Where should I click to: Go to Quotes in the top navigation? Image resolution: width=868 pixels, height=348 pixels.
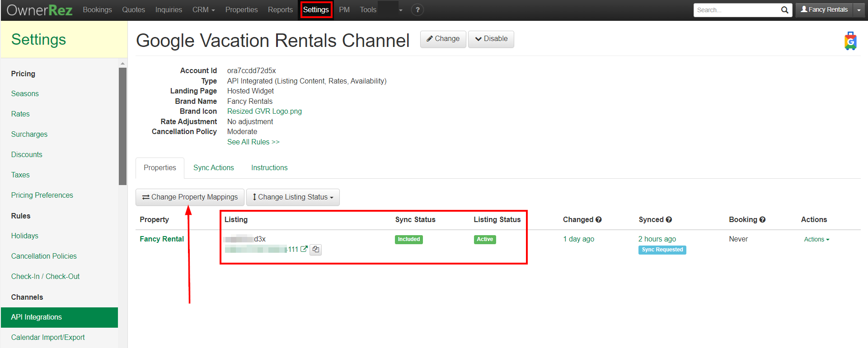click(x=134, y=10)
